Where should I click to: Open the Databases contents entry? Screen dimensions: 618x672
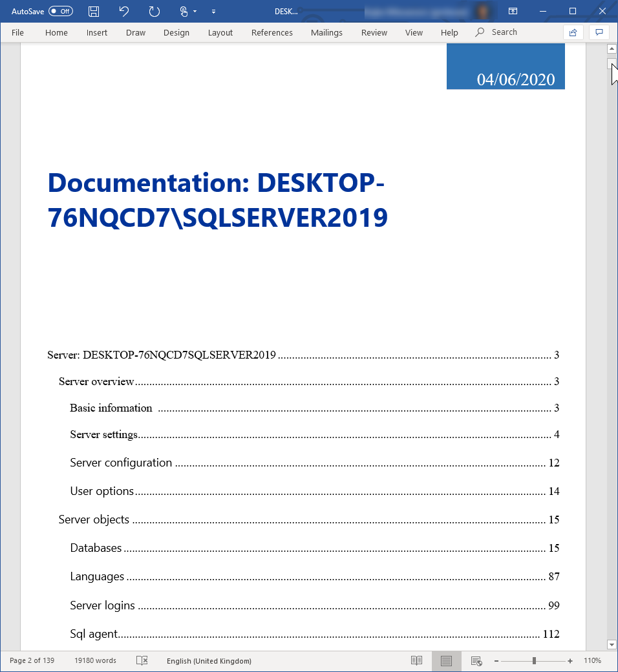pyautogui.click(x=315, y=548)
